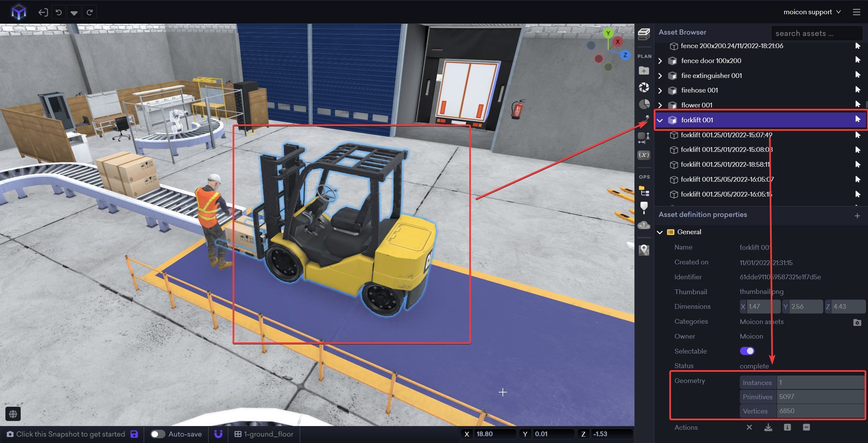Toggle the magnet snap icon in bottom bar

pos(218,434)
